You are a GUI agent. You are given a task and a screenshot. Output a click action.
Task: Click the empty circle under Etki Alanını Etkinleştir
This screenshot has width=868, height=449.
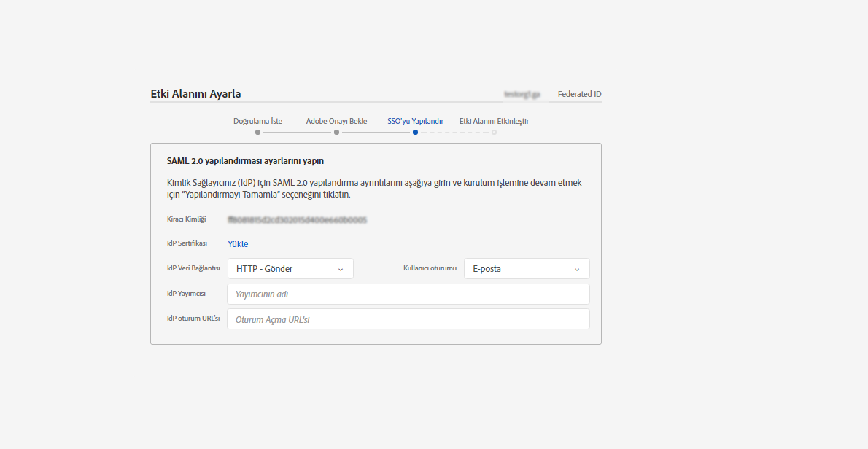(x=494, y=133)
